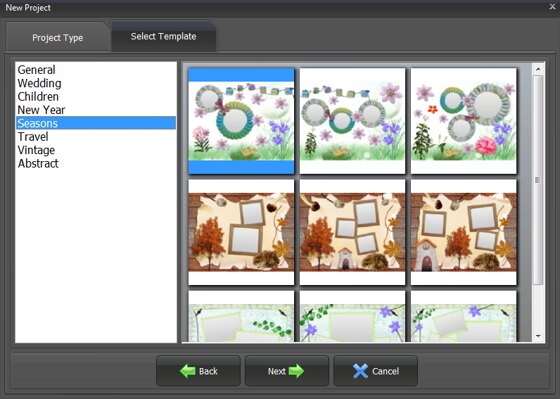
Task: Select the Abstract category
Action: (x=38, y=163)
